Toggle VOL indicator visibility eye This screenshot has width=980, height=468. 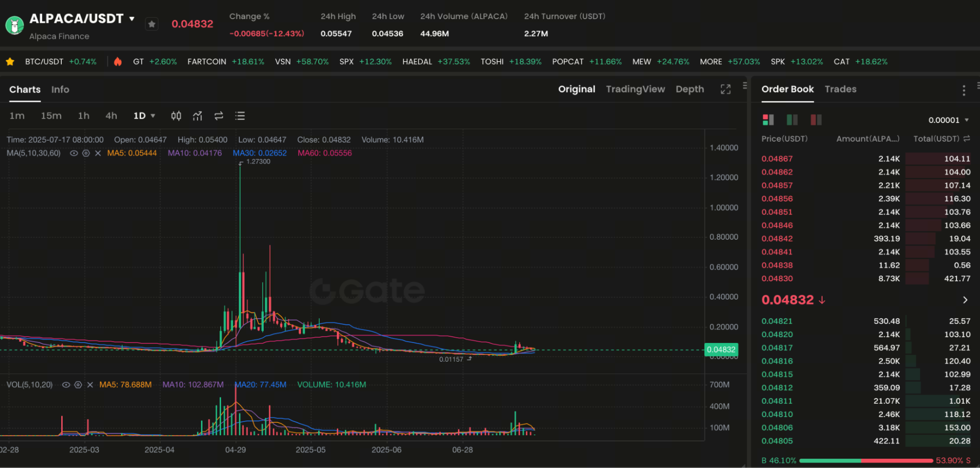(x=66, y=385)
